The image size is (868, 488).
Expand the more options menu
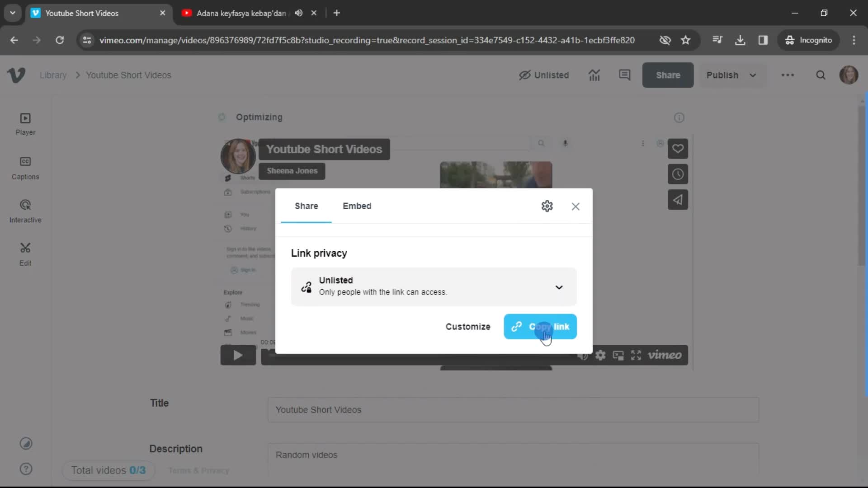[x=788, y=75]
